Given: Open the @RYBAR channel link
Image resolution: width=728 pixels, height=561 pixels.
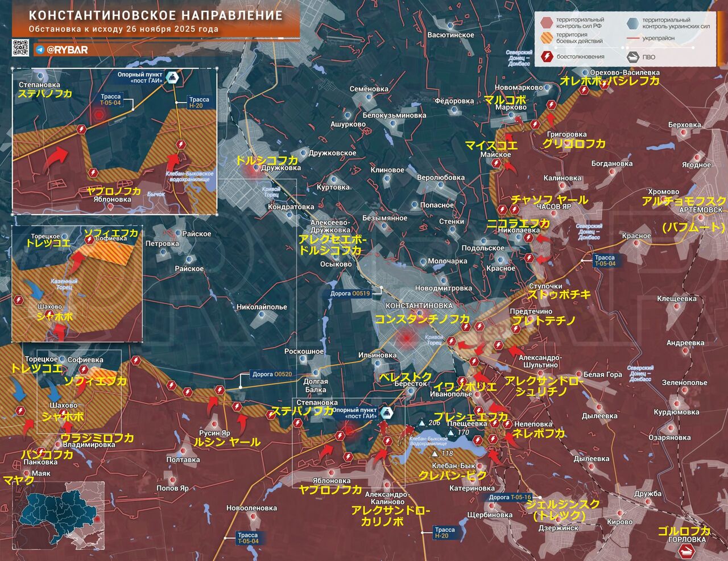Looking at the screenshot, I should 67,50.
